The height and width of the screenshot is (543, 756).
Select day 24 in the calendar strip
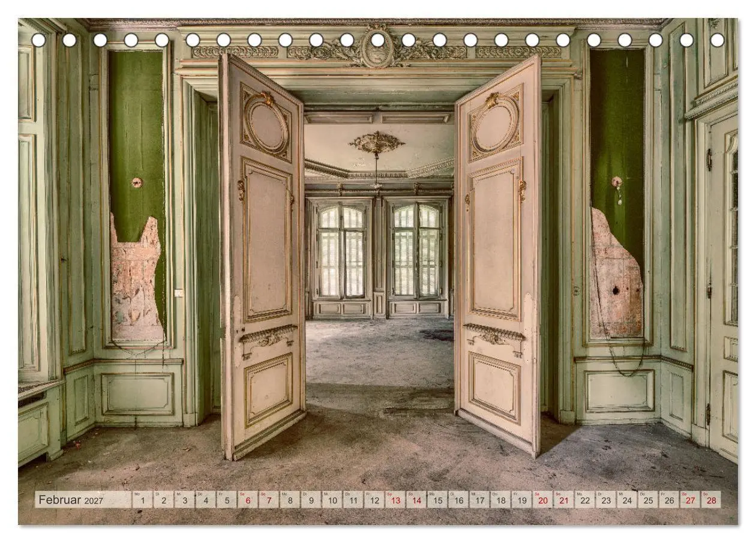tap(626, 500)
